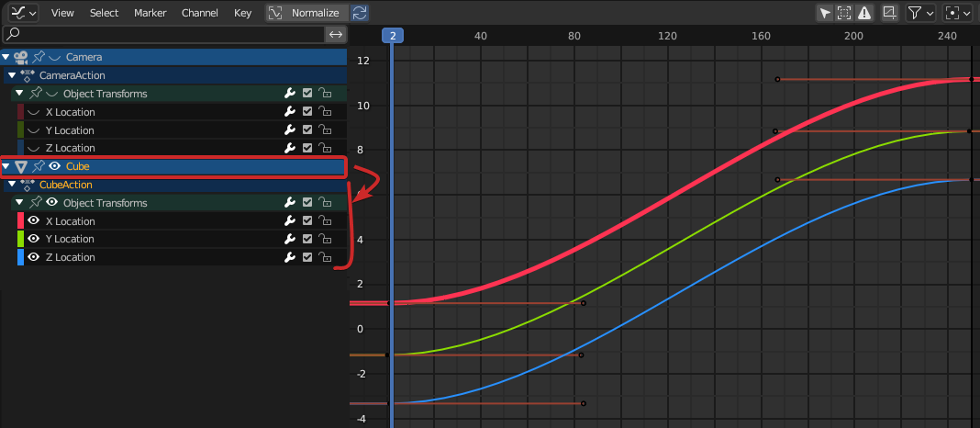This screenshot has height=428, width=980.
Task: Lock the Camera's Object Transforms group
Action: click(x=325, y=94)
